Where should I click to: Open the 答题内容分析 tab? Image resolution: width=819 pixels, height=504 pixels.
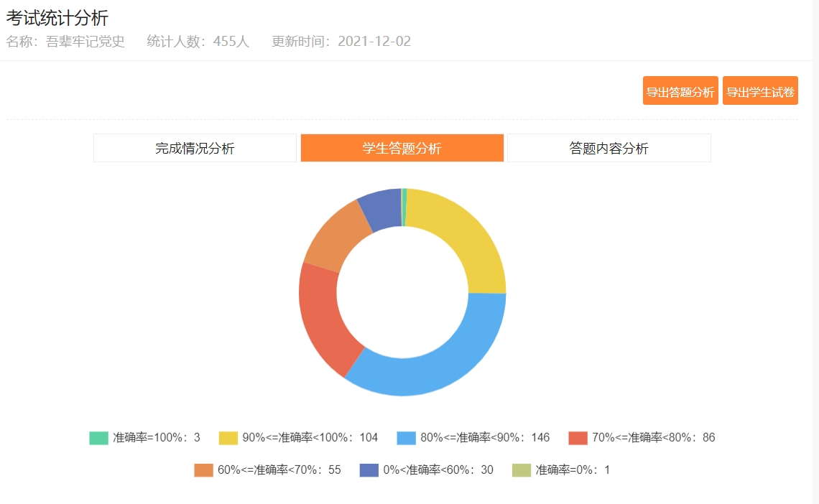[x=609, y=148]
